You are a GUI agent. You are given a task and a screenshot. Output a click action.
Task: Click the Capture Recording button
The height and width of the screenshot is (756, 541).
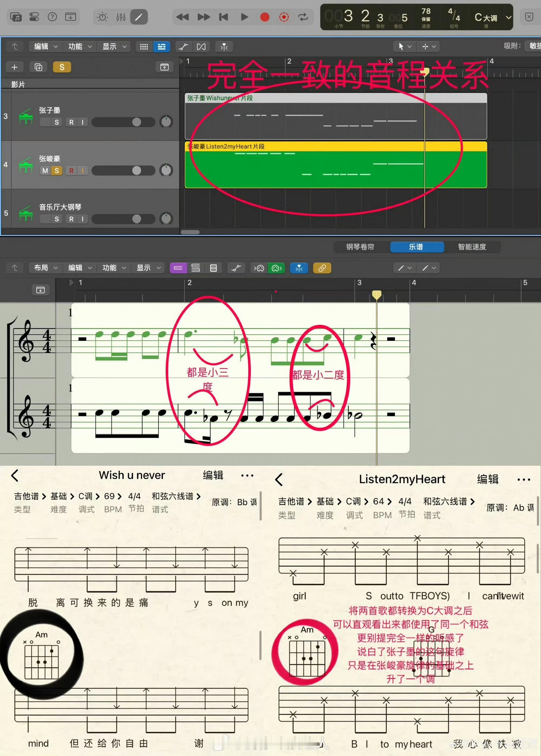click(x=284, y=17)
